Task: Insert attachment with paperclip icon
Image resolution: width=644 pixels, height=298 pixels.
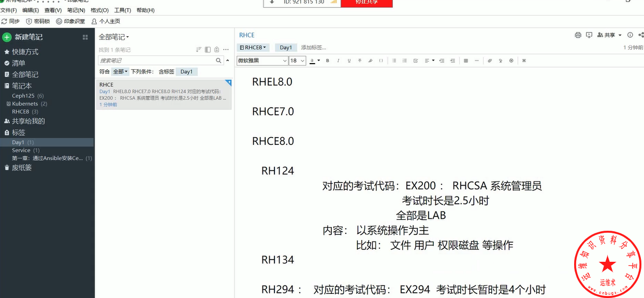Action: pos(490,61)
